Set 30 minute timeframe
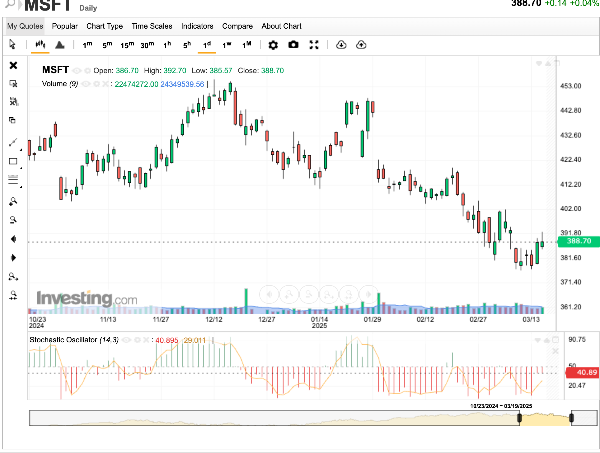 coord(147,45)
